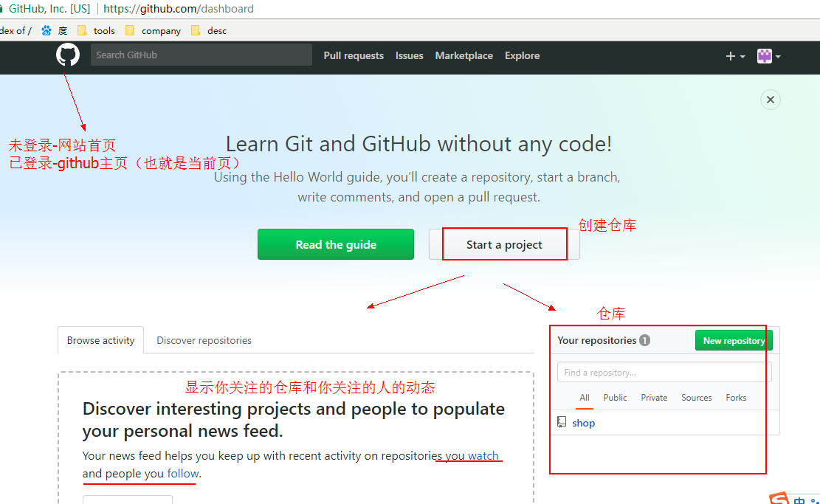Open the company bookmark folder
The image size is (820, 504).
click(x=153, y=30)
